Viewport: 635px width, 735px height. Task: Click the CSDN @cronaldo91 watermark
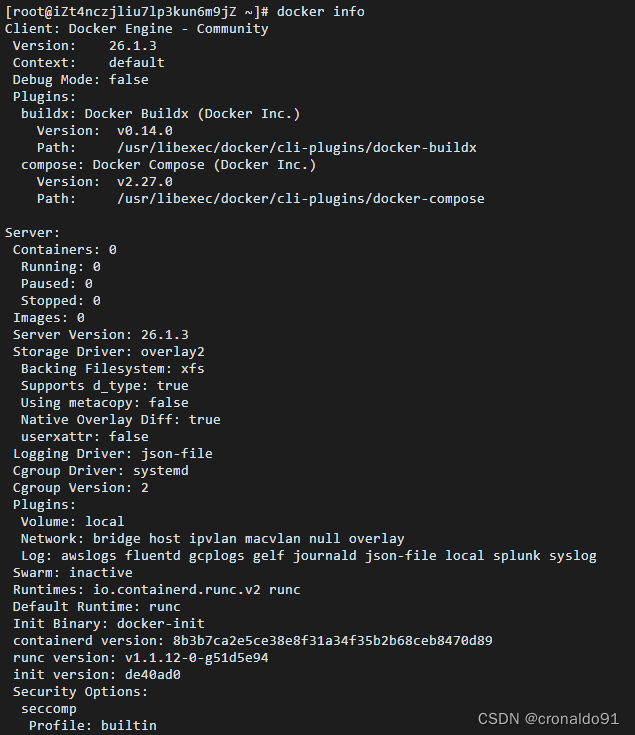548,719
